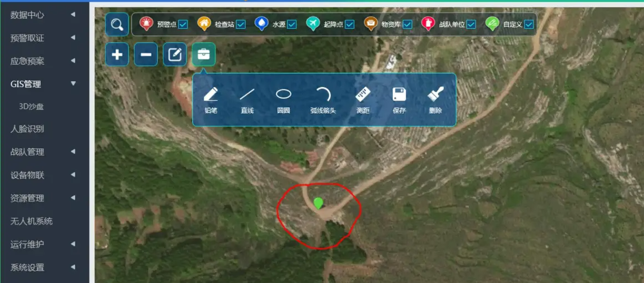
Task: Expand the 数据中心 menu arrow
Action: pyautogui.click(x=73, y=14)
